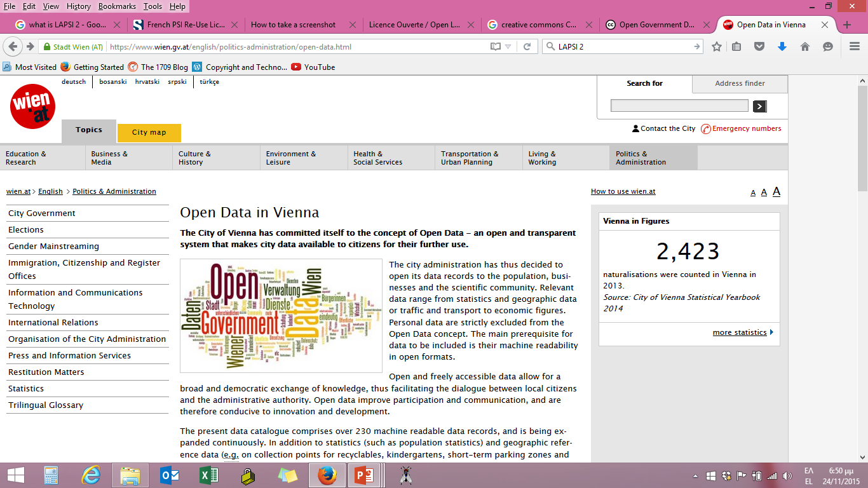
Task: Open YouTube bookmark in bookmarks toolbar
Action: tap(313, 67)
